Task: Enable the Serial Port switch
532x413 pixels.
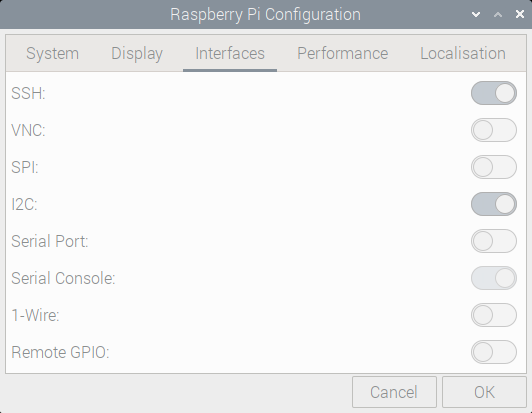Action: 494,241
